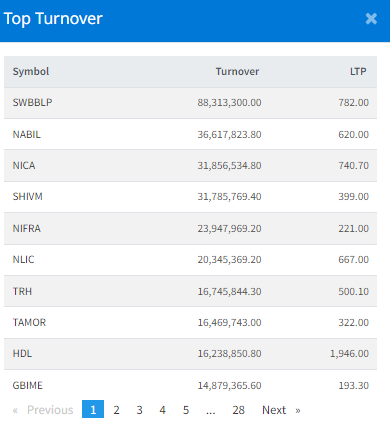Screen dimensions: 390x436
Task: Click the Next page link
Action: (281, 410)
